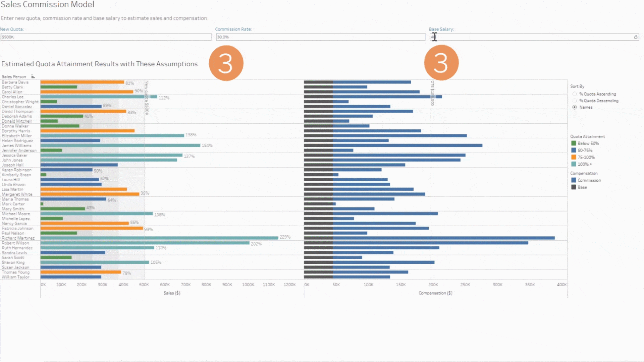Click the New Quota input field
Screen dimensions: 644x362
pos(106,37)
